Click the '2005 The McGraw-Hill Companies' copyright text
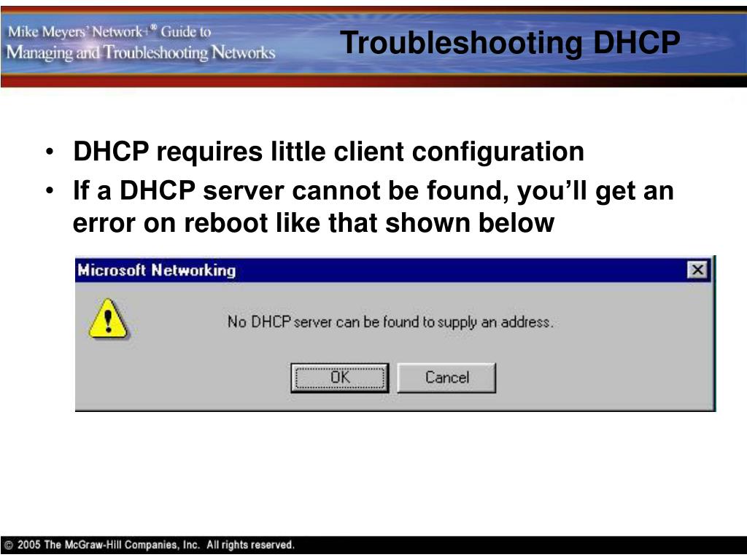 coord(150,545)
